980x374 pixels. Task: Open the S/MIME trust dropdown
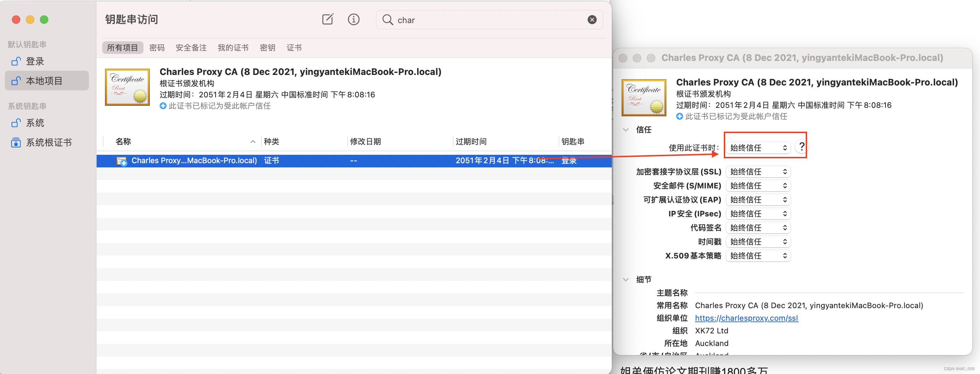[x=758, y=186]
